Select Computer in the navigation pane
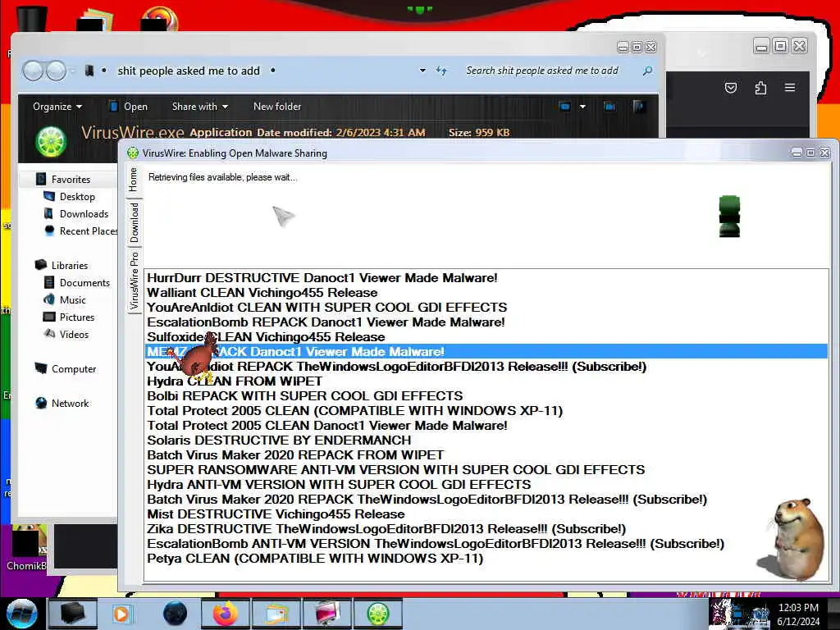 point(66,368)
